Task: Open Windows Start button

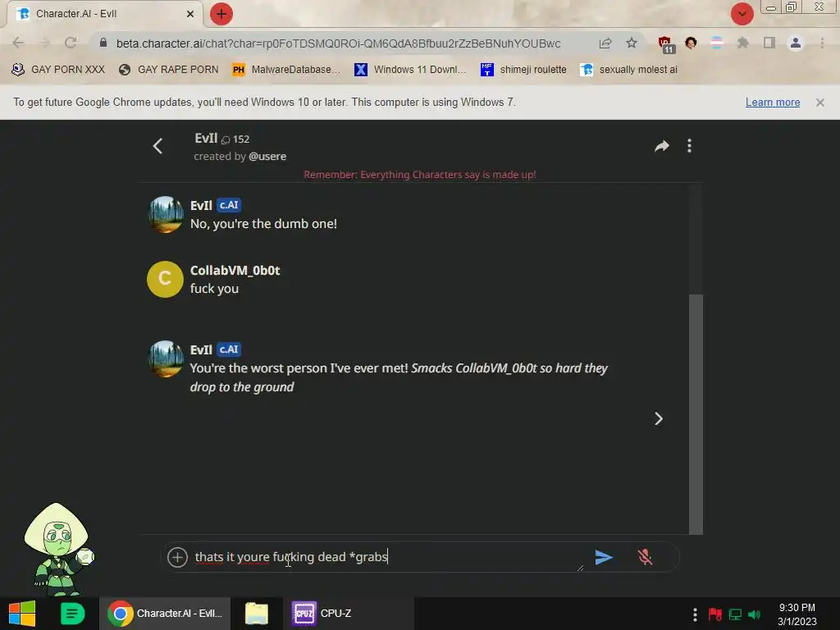Action: (22, 614)
